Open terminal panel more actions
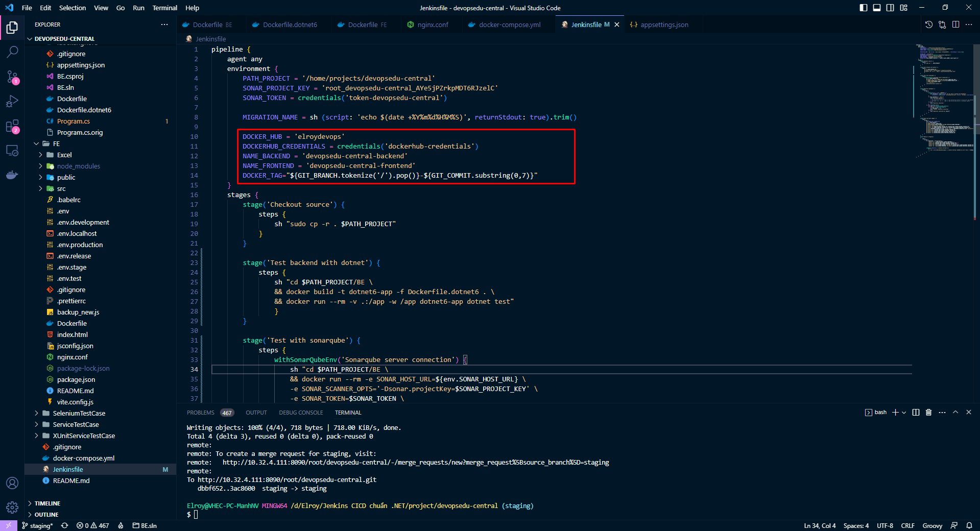This screenshot has width=980, height=531. (942, 413)
